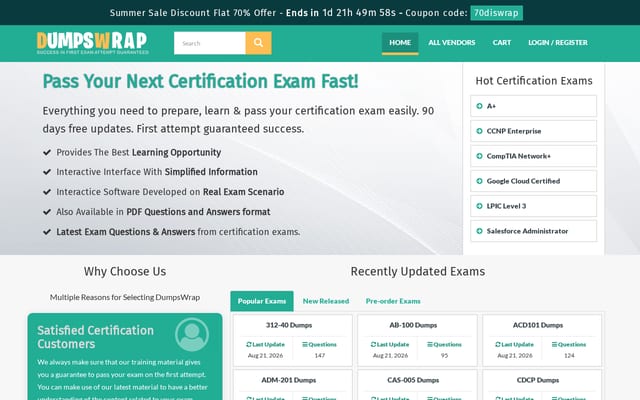This screenshot has width=640, height=400.
Task: Open the All Vendors menu item
Action: pyautogui.click(x=451, y=43)
